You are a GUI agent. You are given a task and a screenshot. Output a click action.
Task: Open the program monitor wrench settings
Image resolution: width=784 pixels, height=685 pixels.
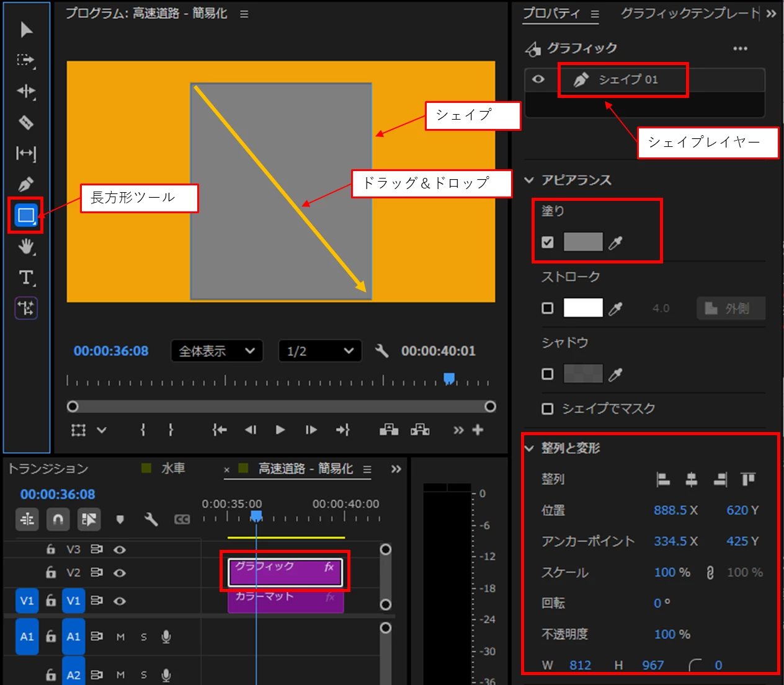pos(382,351)
